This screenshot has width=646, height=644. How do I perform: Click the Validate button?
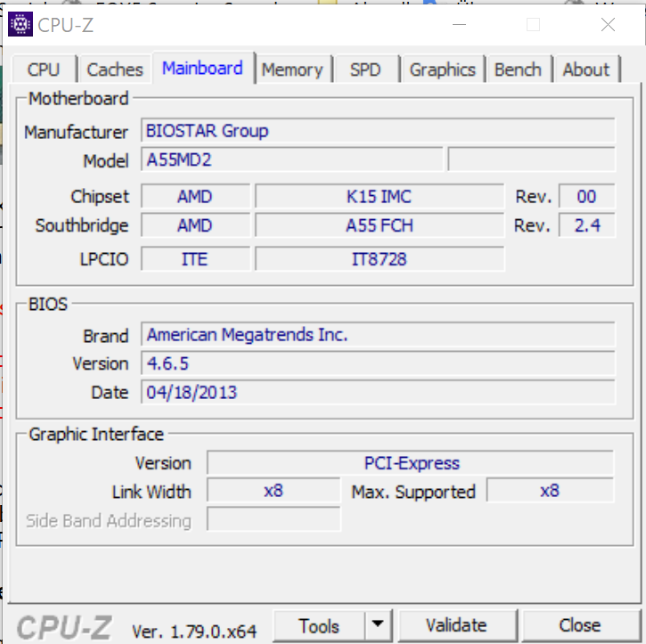(456, 626)
